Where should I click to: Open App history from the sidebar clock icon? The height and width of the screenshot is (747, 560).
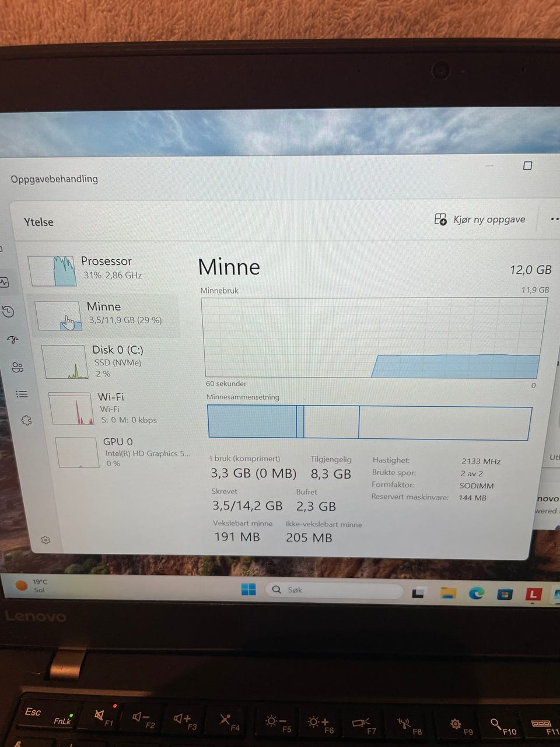8,312
